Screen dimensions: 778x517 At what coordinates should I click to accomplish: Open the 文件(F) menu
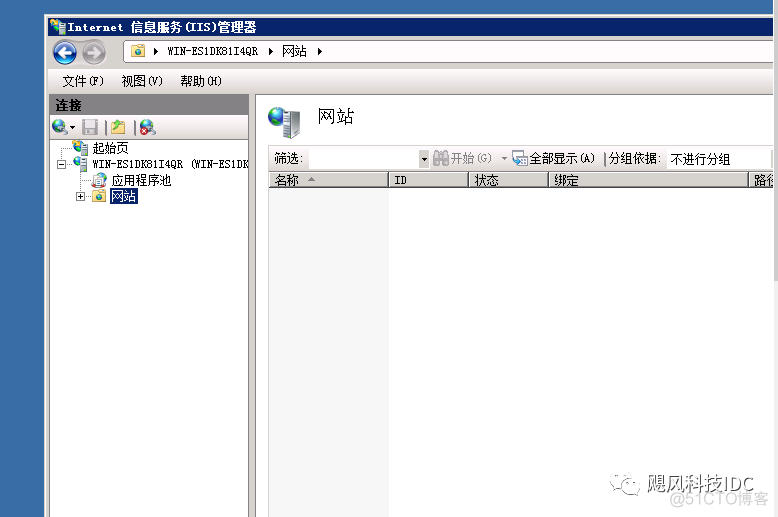click(83, 81)
